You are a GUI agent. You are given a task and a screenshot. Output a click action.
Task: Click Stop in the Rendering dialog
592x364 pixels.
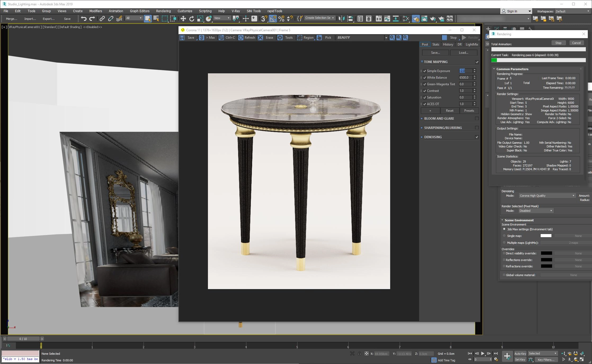[558, 43]
